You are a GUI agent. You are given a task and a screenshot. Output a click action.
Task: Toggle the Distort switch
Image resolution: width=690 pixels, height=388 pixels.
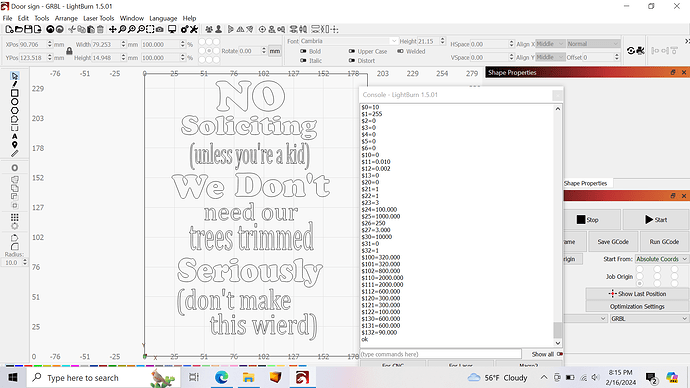click(x=352, y=60)
